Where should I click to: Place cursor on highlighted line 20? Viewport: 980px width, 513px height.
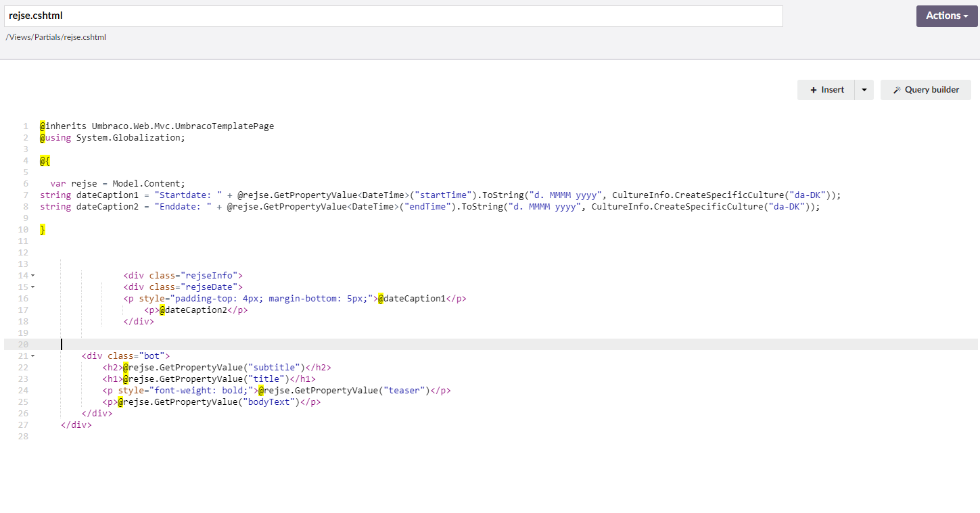click(490, 345)
